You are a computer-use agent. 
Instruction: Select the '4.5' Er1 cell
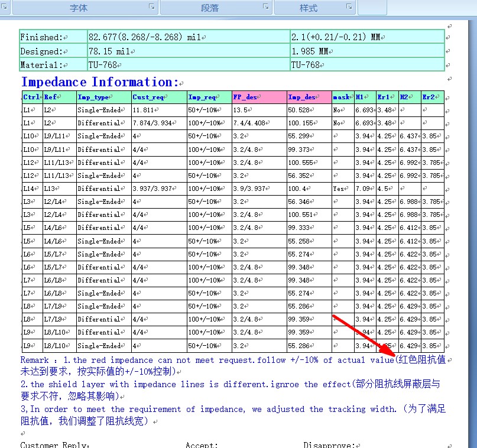[x=387, y=189]
